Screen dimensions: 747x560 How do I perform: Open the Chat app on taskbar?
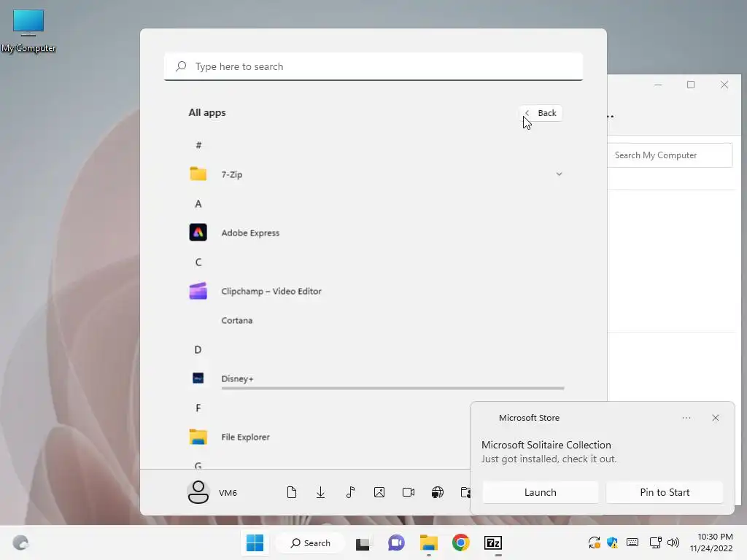pos(396,542)
